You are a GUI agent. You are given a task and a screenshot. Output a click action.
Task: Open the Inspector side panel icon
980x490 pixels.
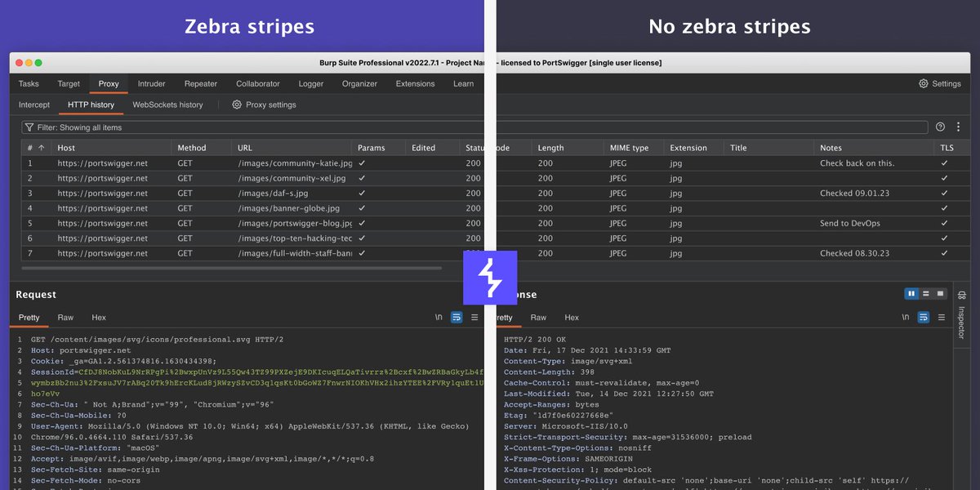click(961, 295)
